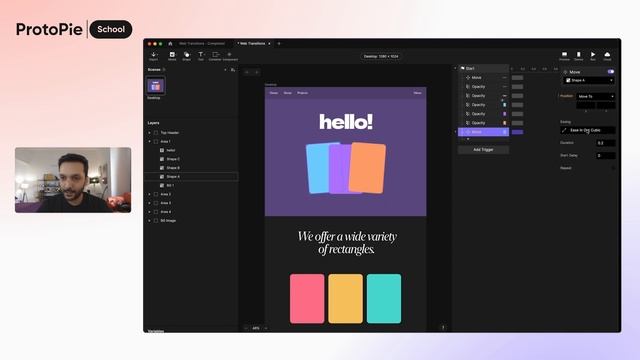
Task: Click the easing curve icon
Action: [564, 130]
